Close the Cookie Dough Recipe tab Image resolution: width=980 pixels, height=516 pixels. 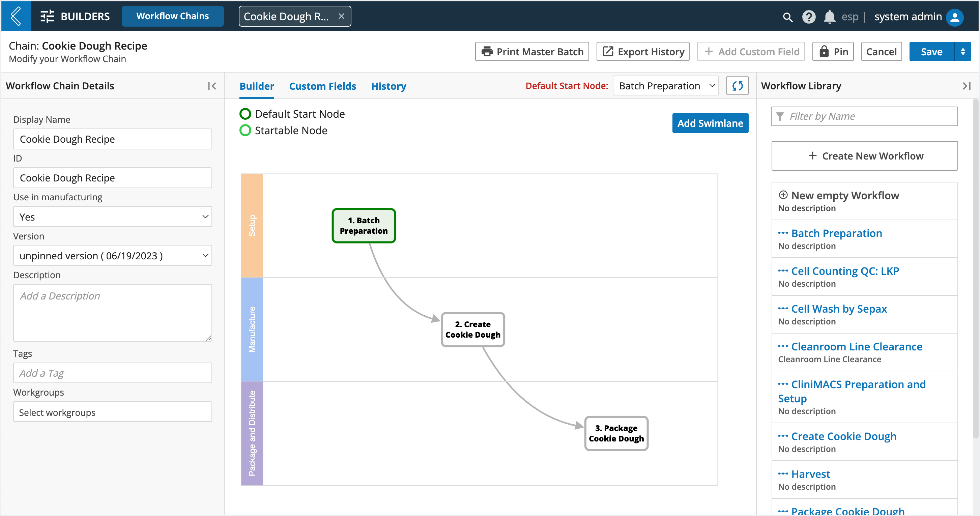point(341,17)
